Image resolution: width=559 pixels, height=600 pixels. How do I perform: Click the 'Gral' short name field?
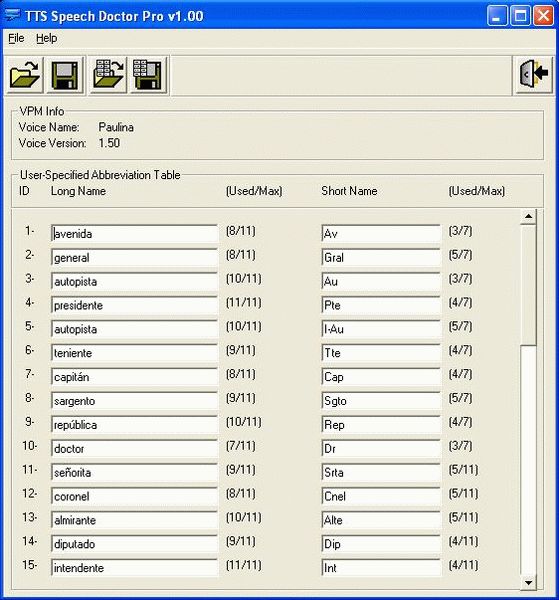(381, 258)
